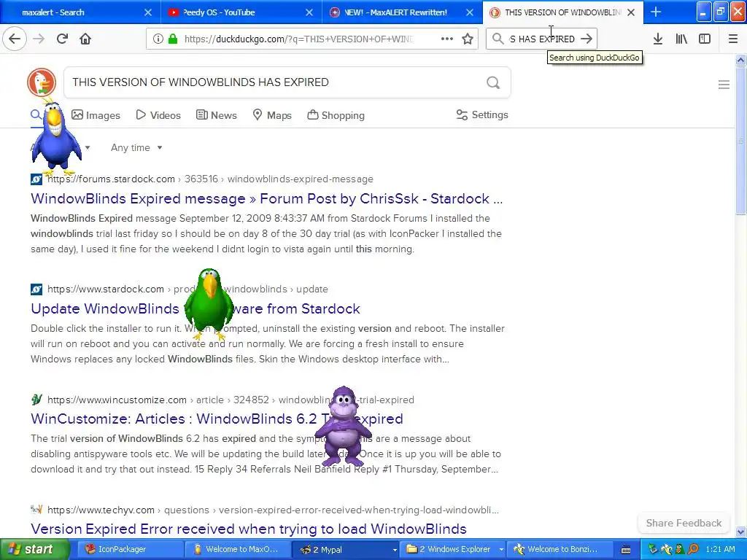Click the scroll-down arrow of scrollbar
The height and width of the screenshot is (560, 747).
tap(740, 532)
